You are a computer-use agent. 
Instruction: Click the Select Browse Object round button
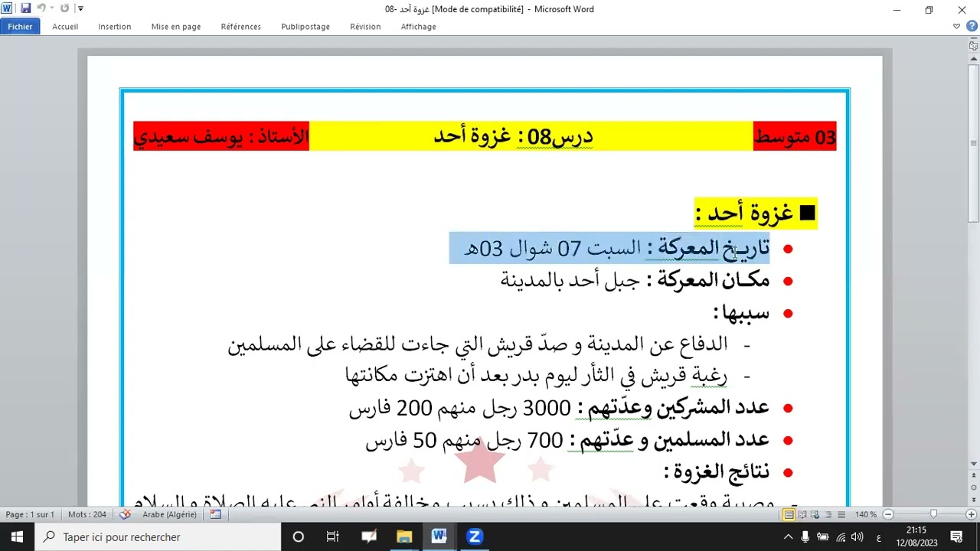pos(973,487)
